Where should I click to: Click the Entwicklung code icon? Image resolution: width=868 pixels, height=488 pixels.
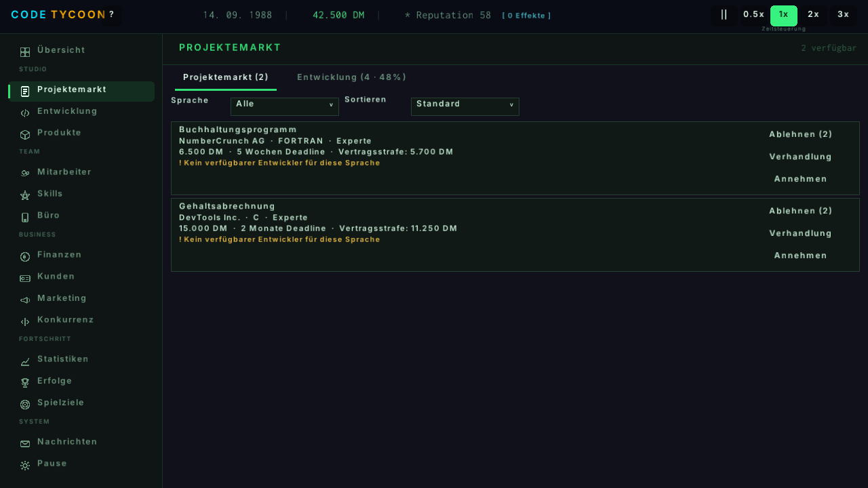click(x=25, y=113)
